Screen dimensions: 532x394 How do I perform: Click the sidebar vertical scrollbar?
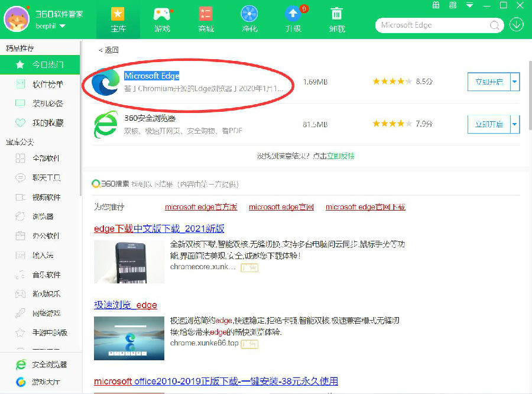[x=81, y=118]
